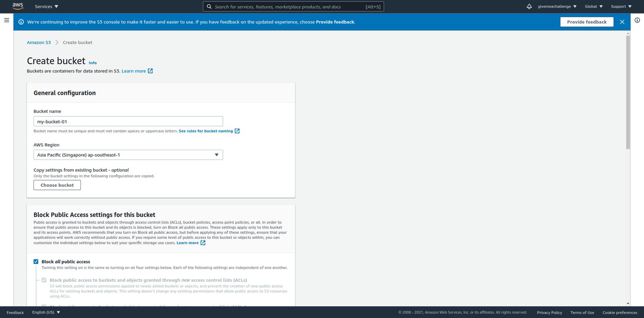The image size is (644, 318).
Task: Open the Terms of Use footer link
Action: (582, 313)
